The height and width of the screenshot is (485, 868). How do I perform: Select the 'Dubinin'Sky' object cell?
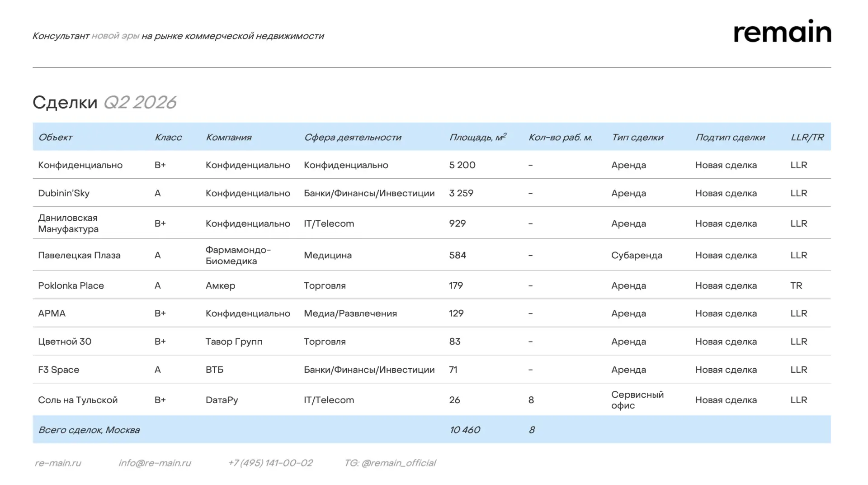(x=64, y=193)
